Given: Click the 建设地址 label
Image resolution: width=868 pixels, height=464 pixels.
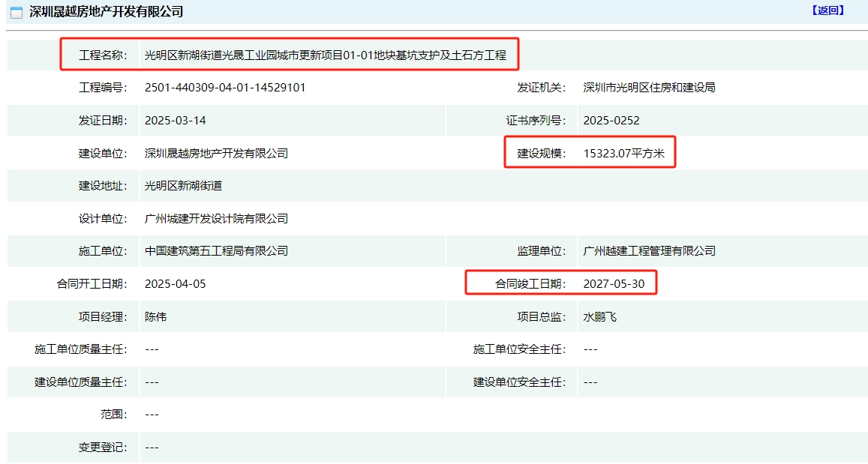Looking at the screenshot, I should [103, 186].
